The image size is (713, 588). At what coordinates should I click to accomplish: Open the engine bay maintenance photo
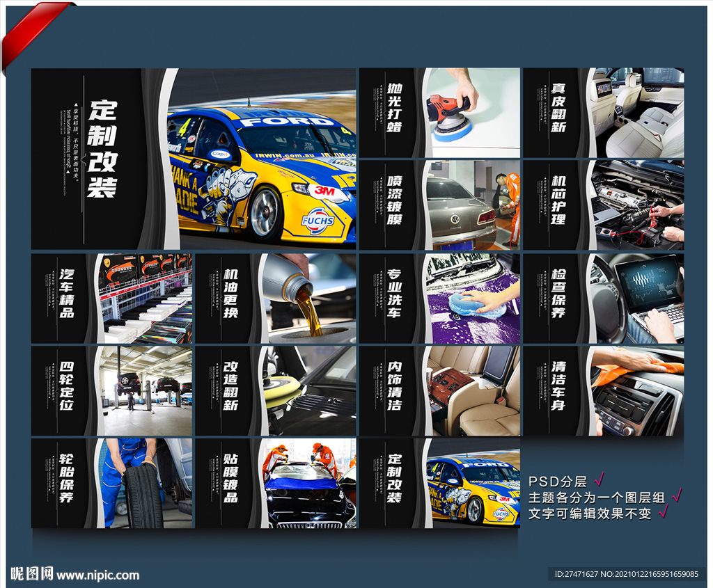click(636, 205)
